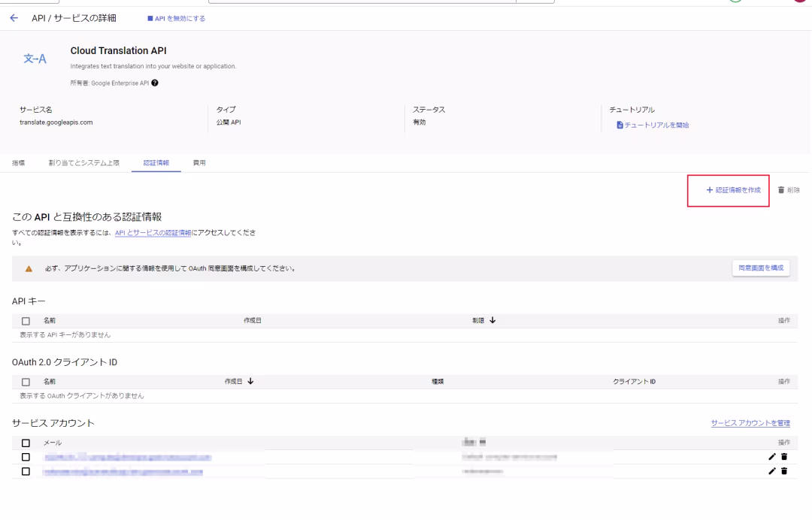Edit the first service account with pencil icon
Image resolution: width=812 pixels, height=520 pixels.
point(772,457)
